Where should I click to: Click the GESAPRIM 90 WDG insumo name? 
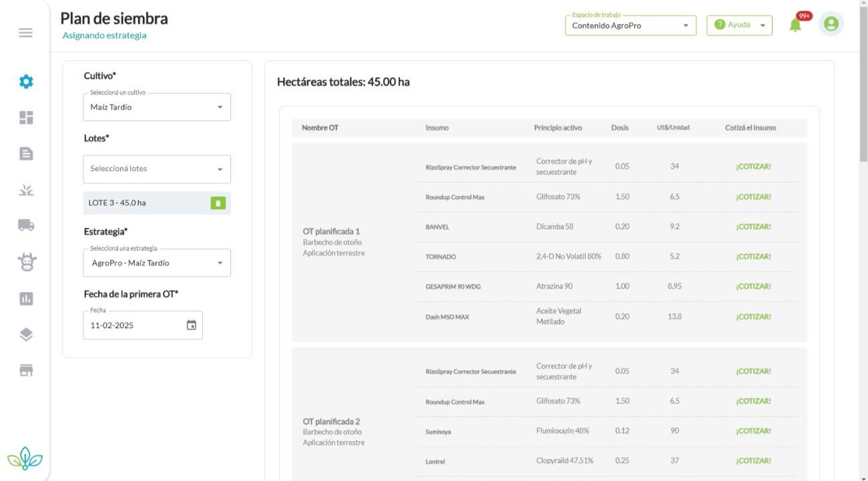453,287
